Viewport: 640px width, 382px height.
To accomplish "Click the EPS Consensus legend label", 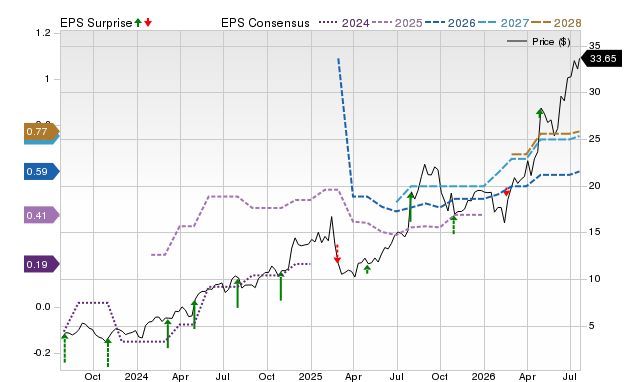I will tap(265, 23).
